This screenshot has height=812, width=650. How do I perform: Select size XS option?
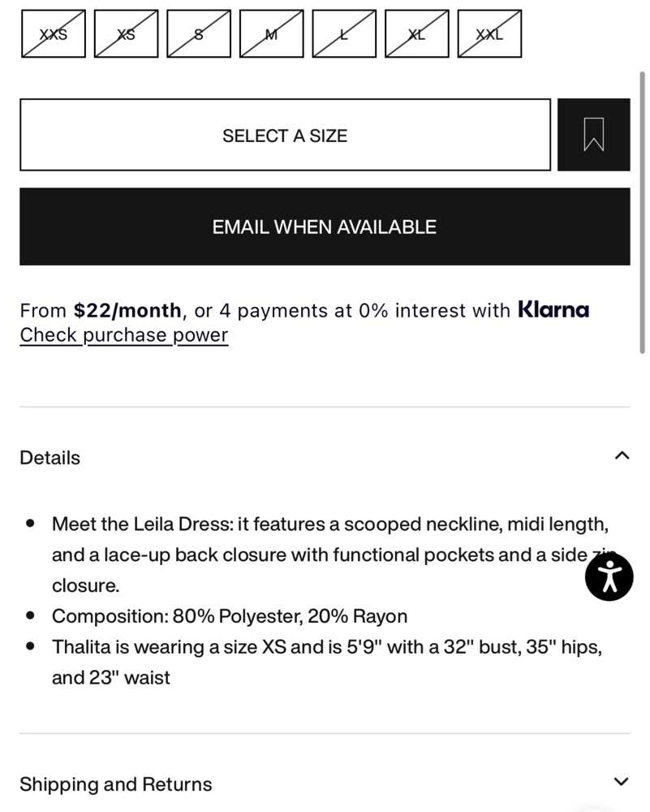[x=127, y=33]
